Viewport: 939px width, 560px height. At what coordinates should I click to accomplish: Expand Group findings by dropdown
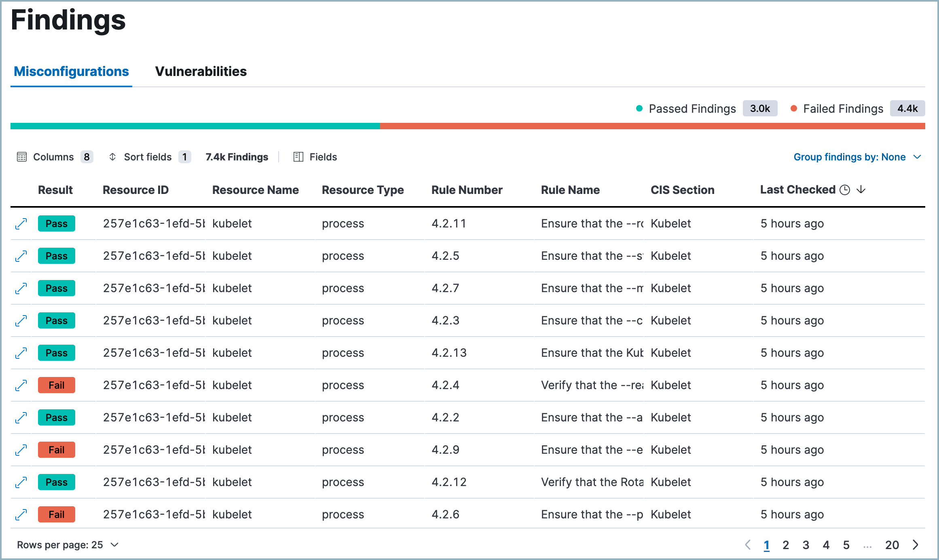tap(857, 157)
